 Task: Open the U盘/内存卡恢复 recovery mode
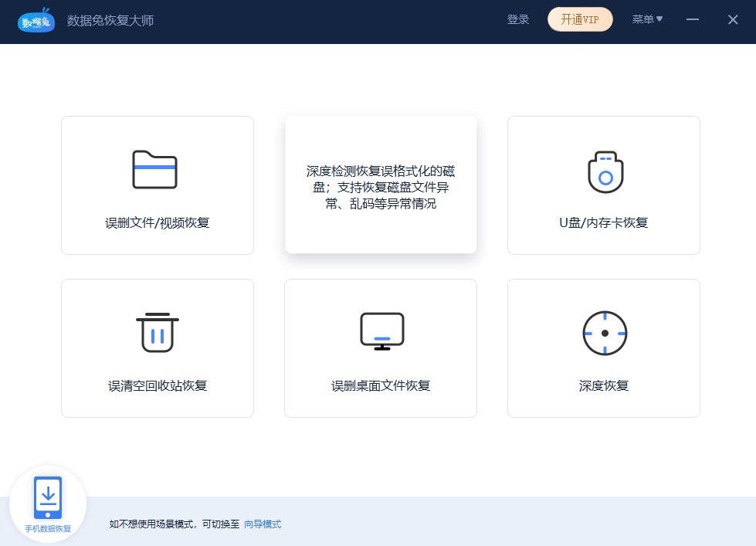[604, 185]
